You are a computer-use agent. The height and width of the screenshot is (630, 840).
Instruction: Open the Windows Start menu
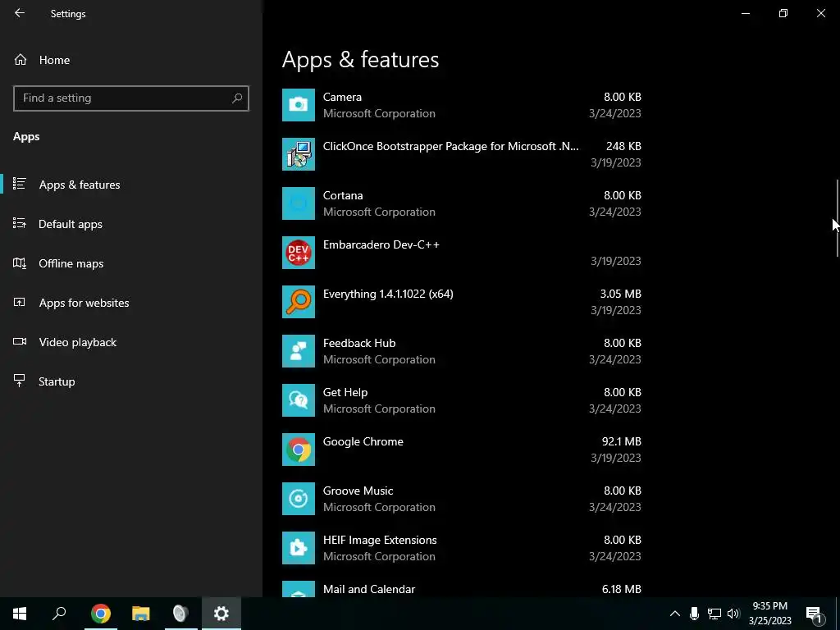point(20,614)
